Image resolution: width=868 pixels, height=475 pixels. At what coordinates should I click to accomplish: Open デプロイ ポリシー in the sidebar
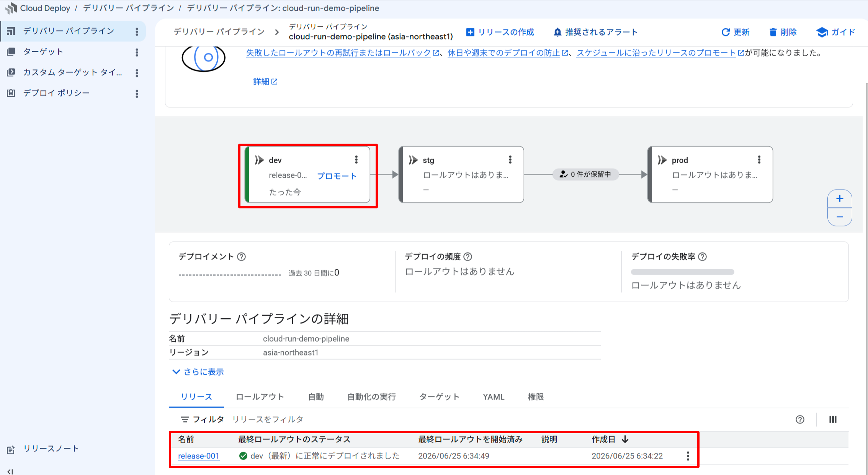coord(56,93)
